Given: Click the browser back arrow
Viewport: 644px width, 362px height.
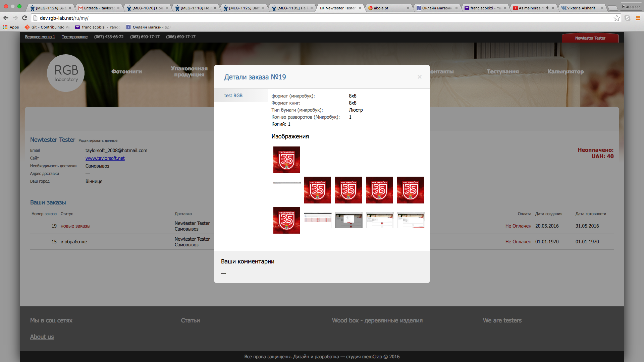Looking at the screenshot, I should click(x=6, y=18).
